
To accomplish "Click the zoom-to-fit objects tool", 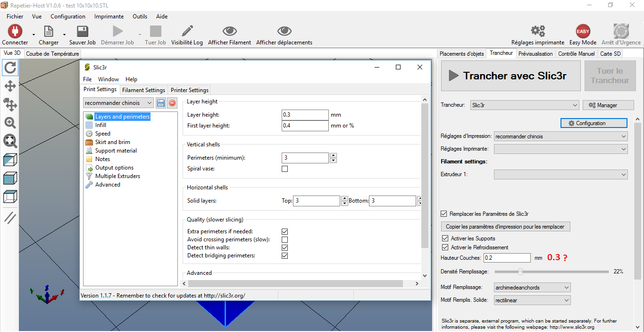I will (10, 141).
